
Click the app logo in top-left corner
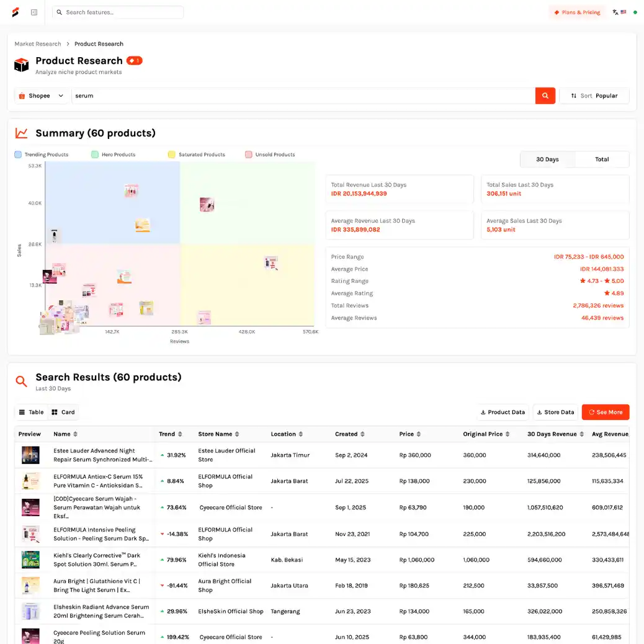16,12
